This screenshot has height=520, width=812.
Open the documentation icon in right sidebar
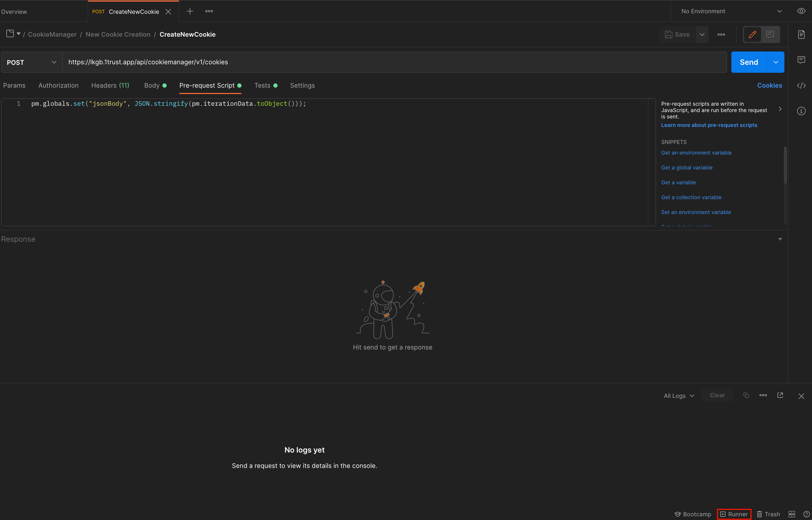(801, 35)
